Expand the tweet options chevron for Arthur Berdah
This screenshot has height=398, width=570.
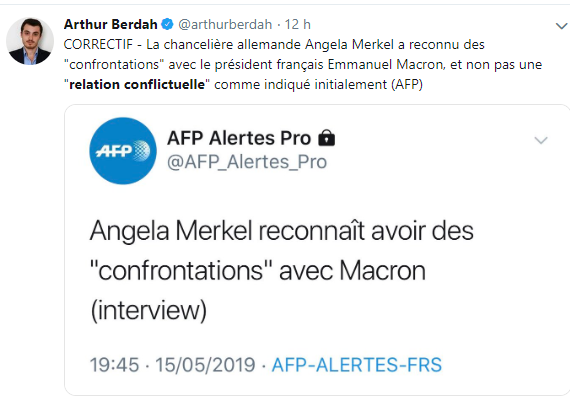point(561,26)
